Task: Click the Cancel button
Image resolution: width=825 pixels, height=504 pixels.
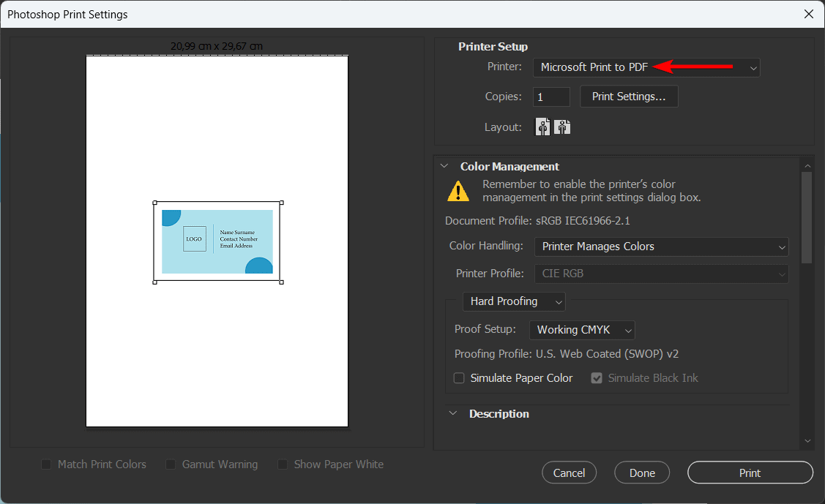Action: tap(569, 473)
